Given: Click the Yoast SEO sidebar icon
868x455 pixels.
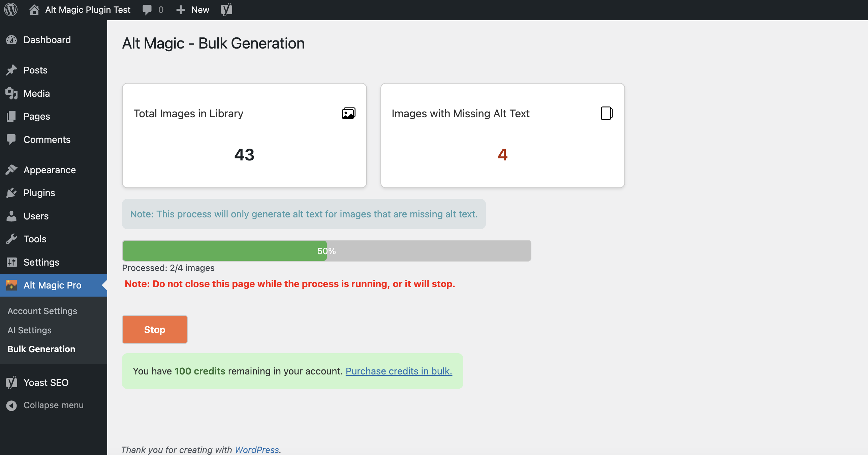Looking at the screenshot, I should pos(11,382).
